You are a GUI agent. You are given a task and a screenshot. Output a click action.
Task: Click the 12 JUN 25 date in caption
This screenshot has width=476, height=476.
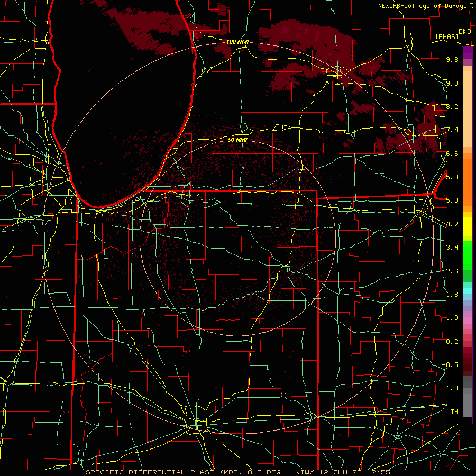(340, 472)
